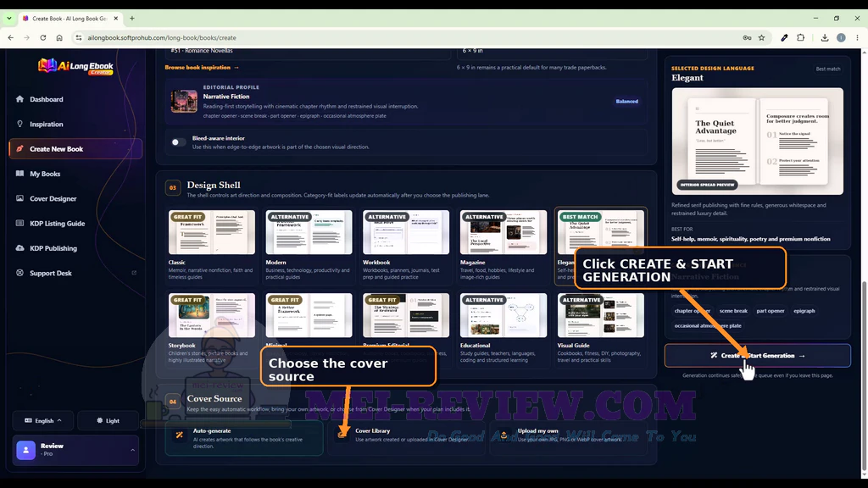Open KDP Publishing section

click(x=53, y=248)
